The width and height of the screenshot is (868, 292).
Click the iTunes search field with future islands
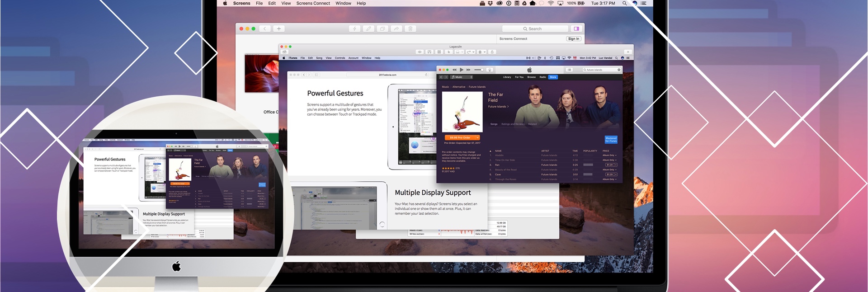click(602, 70)
